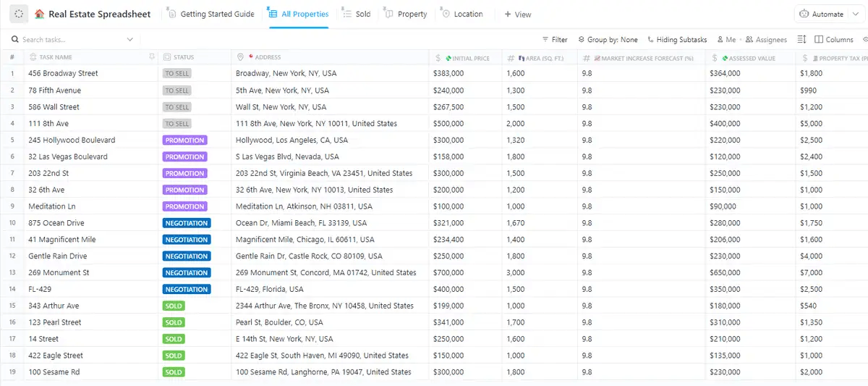Click the # row number column header
Image resolution: width=868 pixels, height=386 pixels.
point(12,57)
